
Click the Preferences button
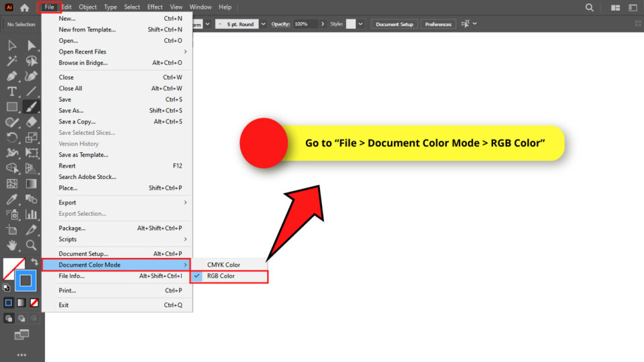tap(438, 24)
